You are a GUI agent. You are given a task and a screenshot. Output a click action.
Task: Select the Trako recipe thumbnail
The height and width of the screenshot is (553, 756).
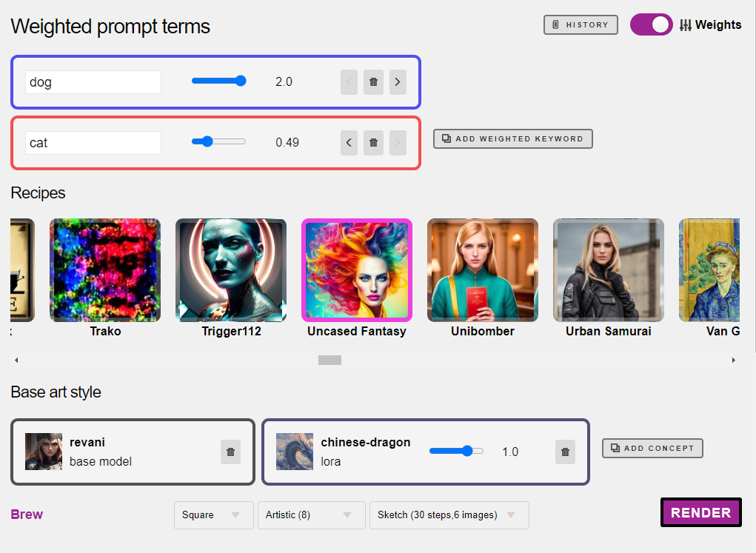(105, 270)
